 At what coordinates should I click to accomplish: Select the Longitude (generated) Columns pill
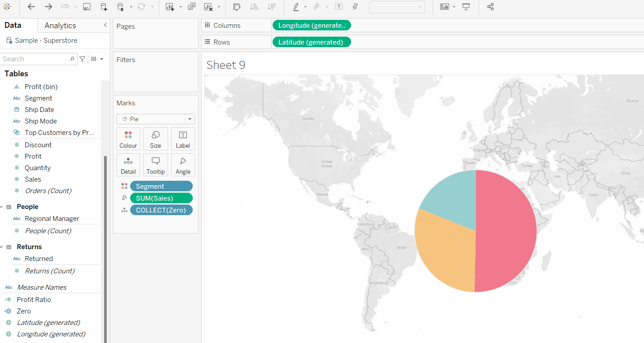coord(312,26)
